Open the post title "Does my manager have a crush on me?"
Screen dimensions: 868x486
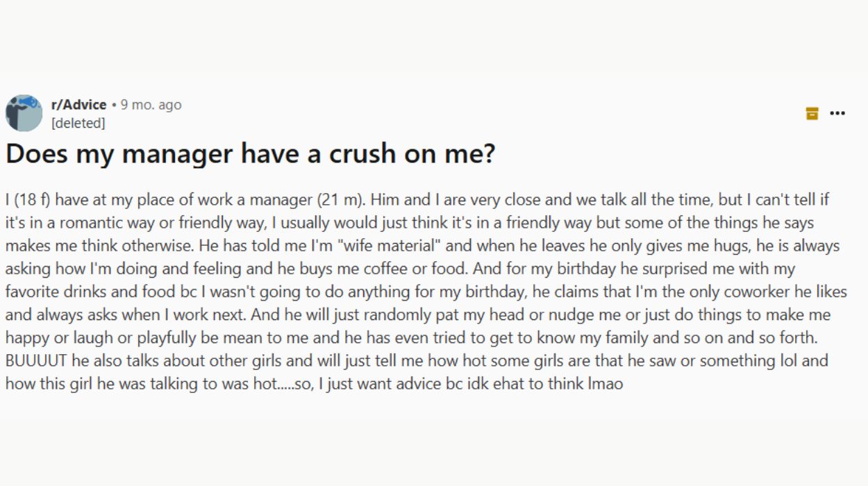250,153
